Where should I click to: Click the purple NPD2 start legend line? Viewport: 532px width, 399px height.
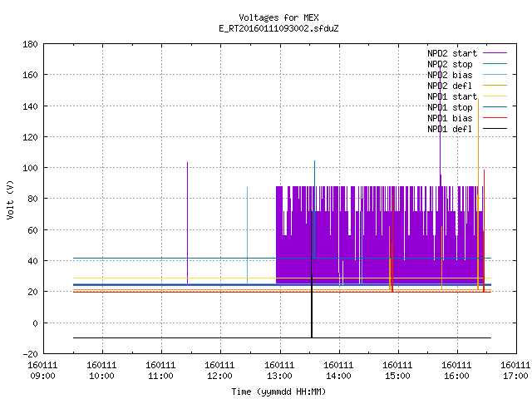coord(495,53)
